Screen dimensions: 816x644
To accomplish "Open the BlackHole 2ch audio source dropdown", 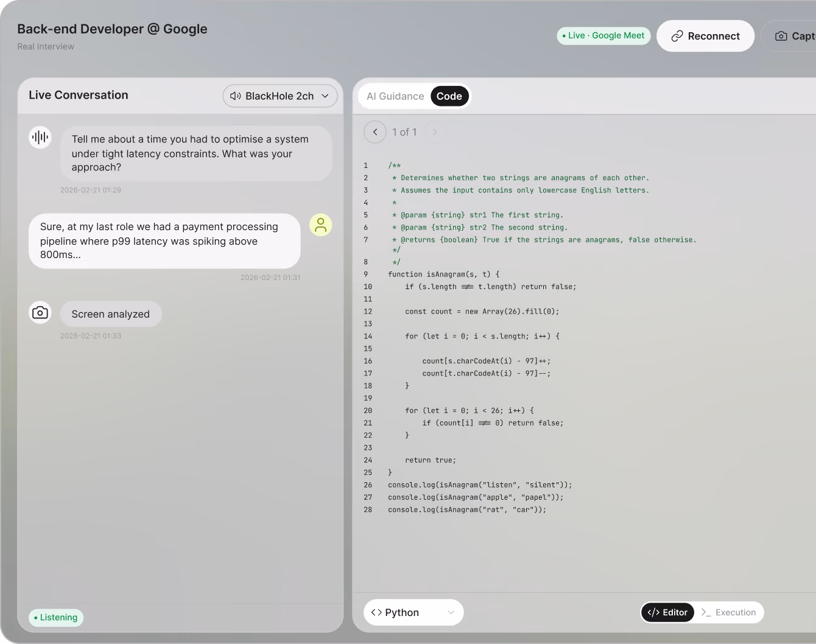I will (280, 96).
